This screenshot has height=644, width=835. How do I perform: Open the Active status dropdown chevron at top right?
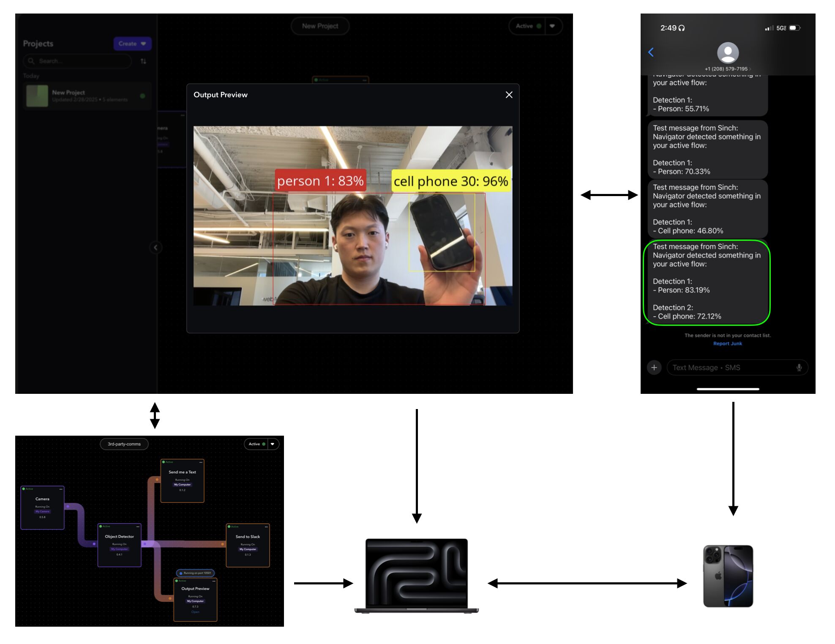(552, 26)
